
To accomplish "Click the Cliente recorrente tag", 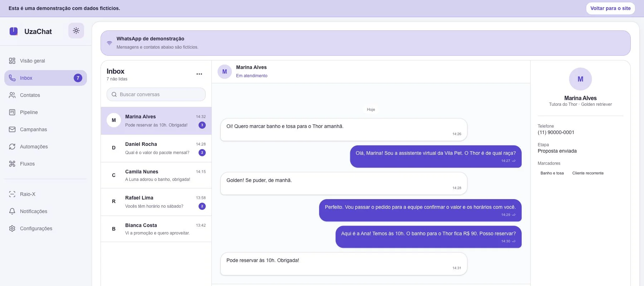I will coord(588,173).
